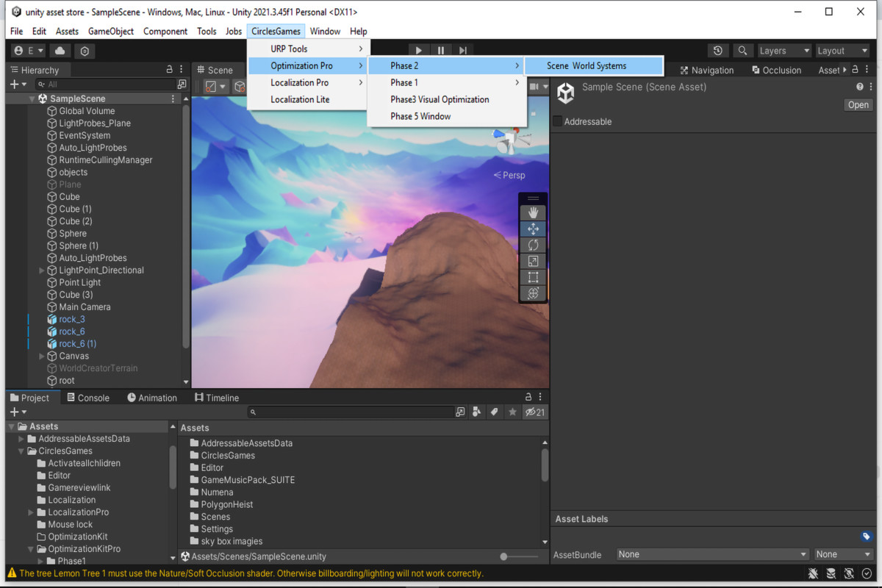The width and height of the screenshot is (882, 588).
Task: Choose Localization Lite menu item
Action: [308, 99]
